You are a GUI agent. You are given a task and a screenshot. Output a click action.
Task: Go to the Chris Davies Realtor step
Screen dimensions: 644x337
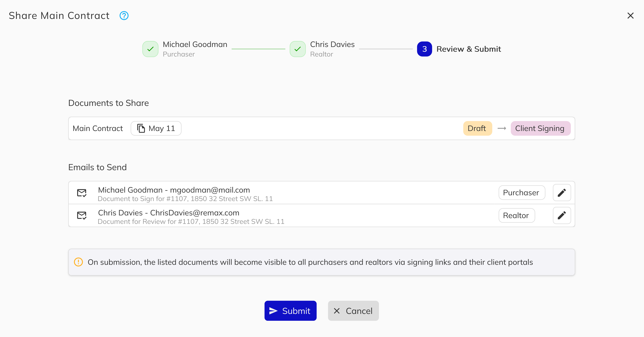pyautogui.click(x=322, y=49)
